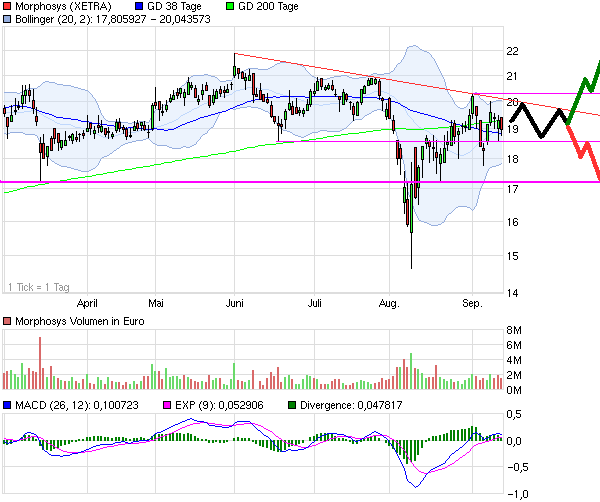
Task: Click the 21 price axis label
Action: pyautogui.click(x=512, y=76)
